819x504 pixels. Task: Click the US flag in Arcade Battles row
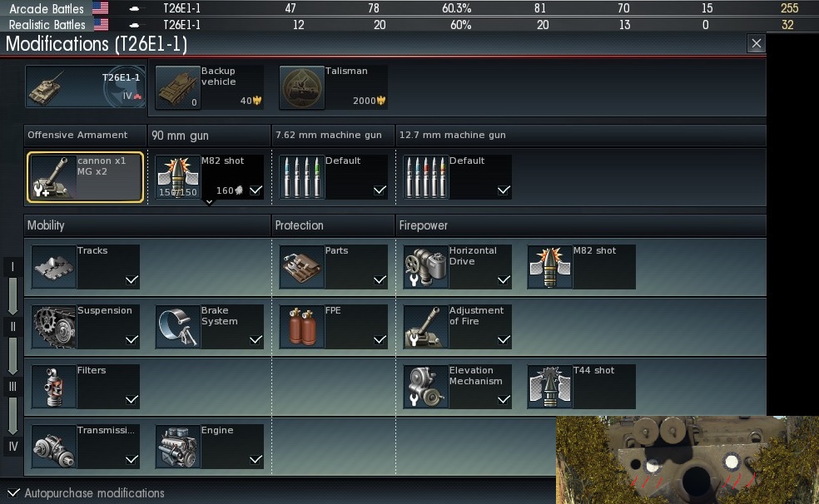tap(100, 7)
